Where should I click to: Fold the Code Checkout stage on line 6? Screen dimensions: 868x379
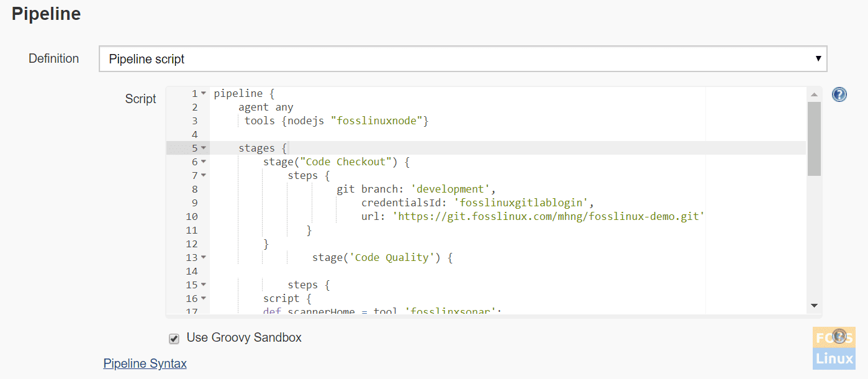(x=204, y=162)
